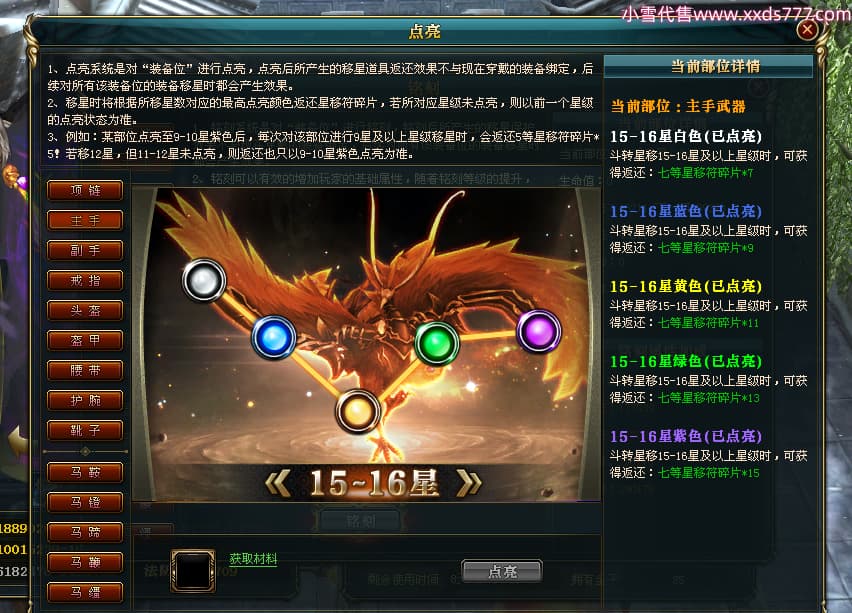The height and width of the screenshot is (613, 852).
Task: Choose the 头盔 slot button
Action: click(x=85, y=310)
